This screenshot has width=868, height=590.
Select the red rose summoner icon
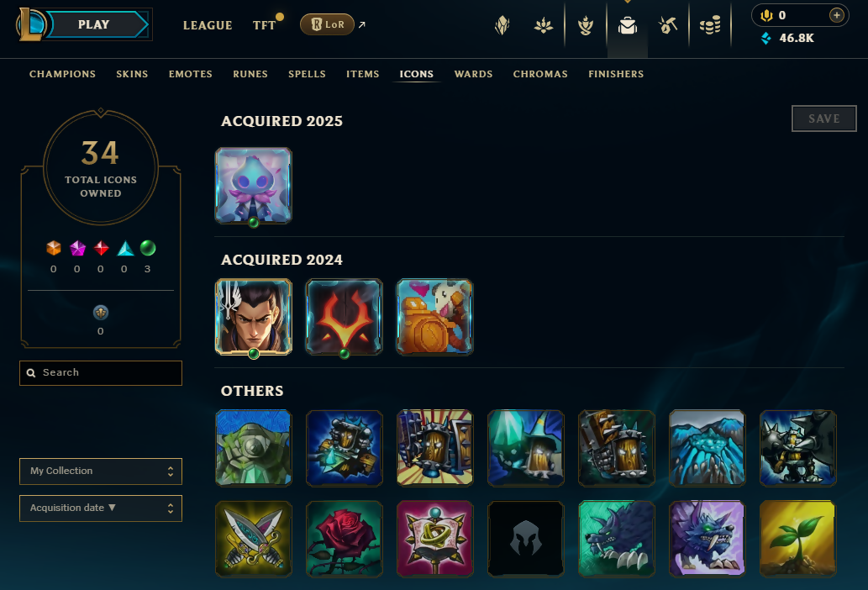pos(345,539)
